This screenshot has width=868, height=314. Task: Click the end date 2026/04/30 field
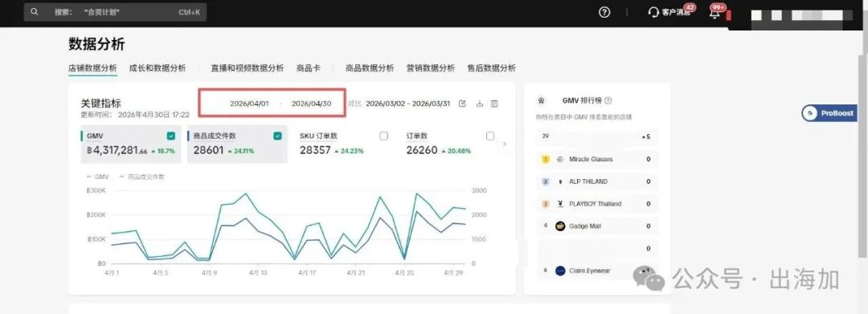(311, 104)
